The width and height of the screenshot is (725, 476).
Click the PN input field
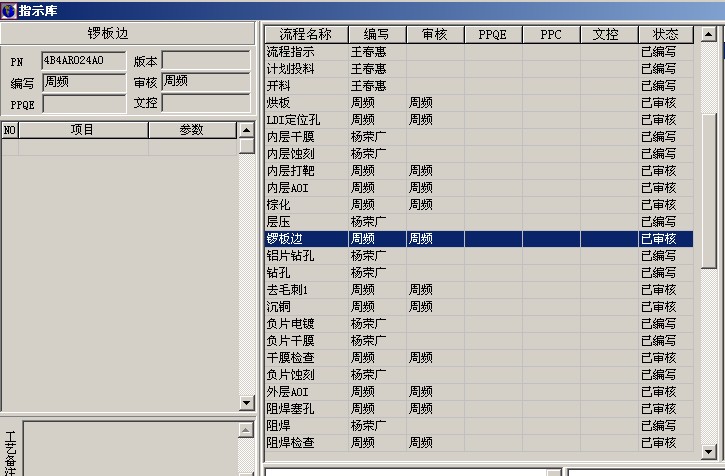click(x=84, y=61)
